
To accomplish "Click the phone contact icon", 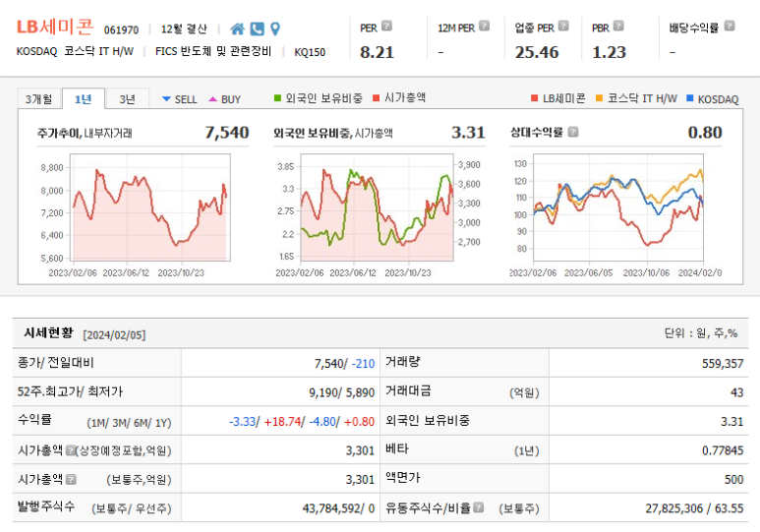I will click(257, 30).
